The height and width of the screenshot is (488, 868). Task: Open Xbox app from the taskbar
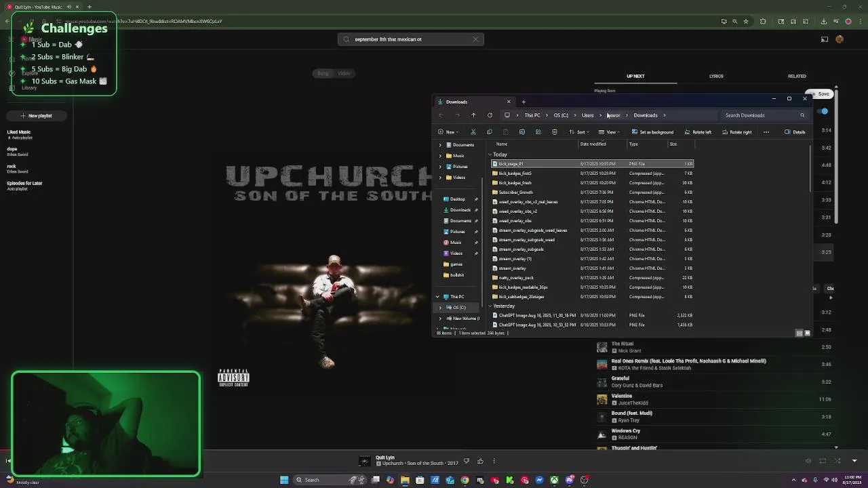point(555,480)
